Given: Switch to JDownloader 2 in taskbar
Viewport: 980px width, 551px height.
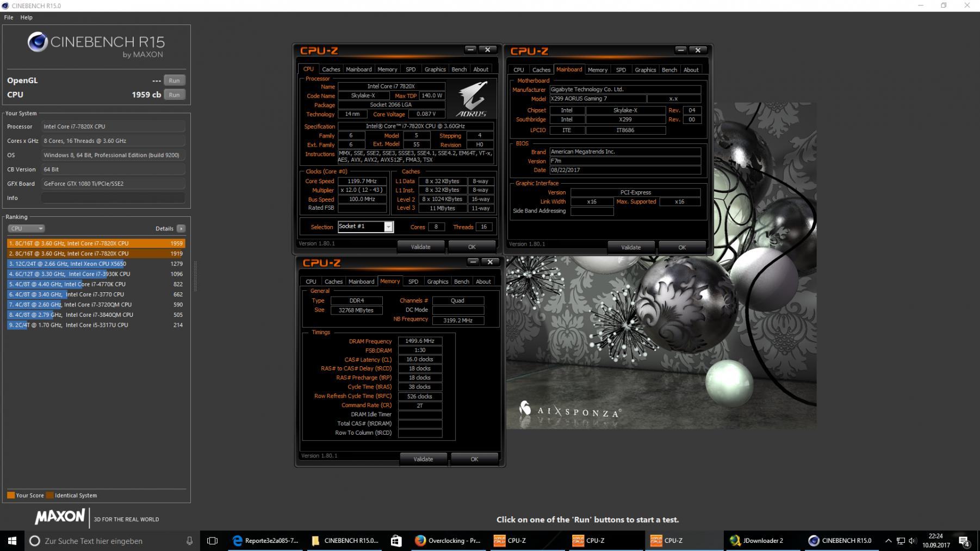Looking at the screenshot, I should point(764,541).
